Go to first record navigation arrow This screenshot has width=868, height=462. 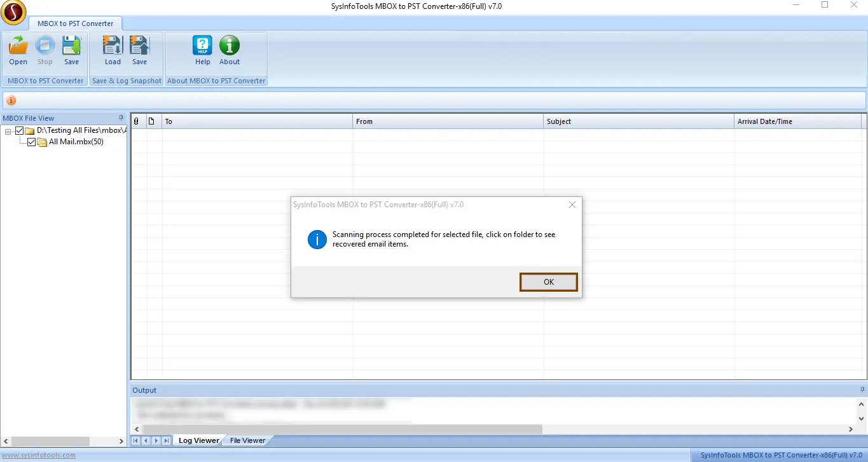(136, 440)
